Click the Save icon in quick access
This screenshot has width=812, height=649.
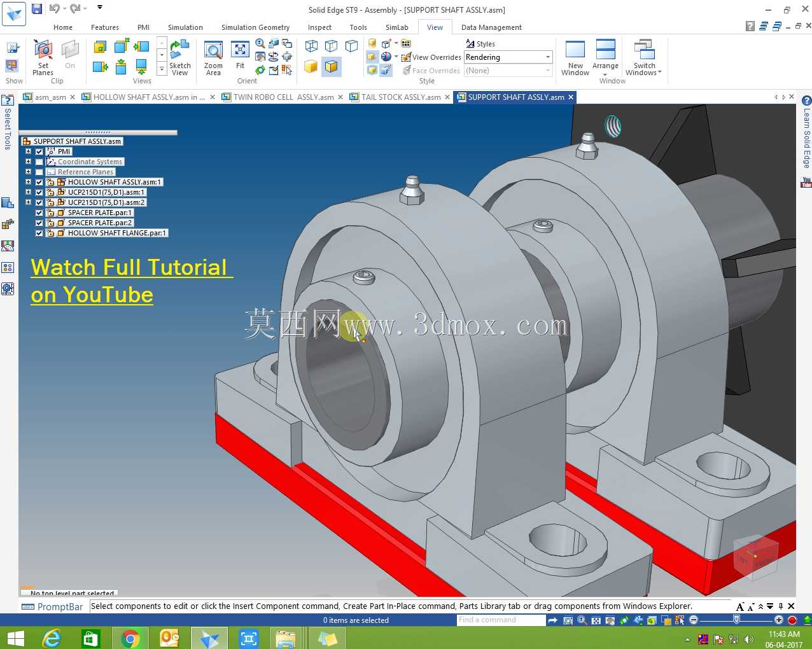tap(37, 8)
